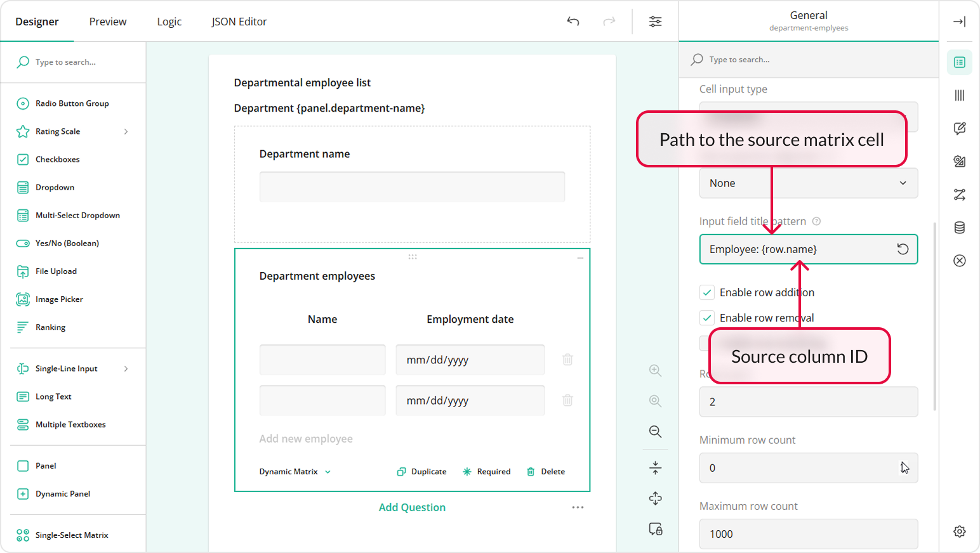Select the Layout properties icon in right sidebar
Image resolution: width=980 pixels, height=553 pixels.
coord(959,95)
